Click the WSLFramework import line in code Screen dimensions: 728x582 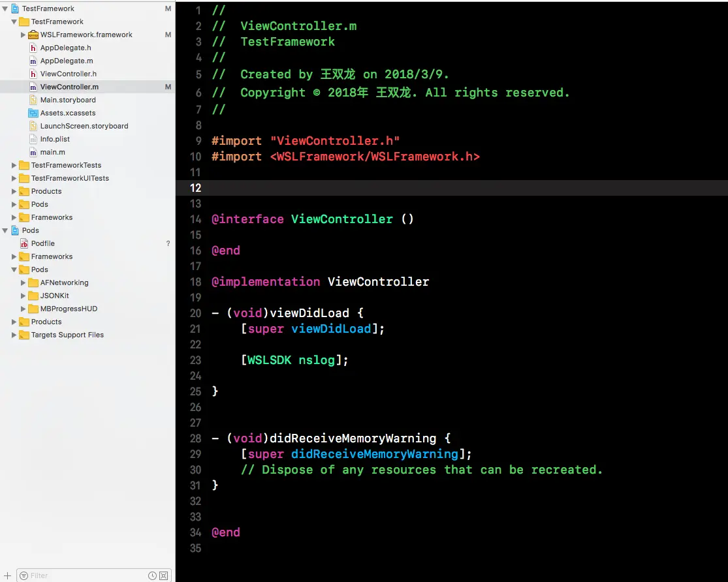point(345,157)
